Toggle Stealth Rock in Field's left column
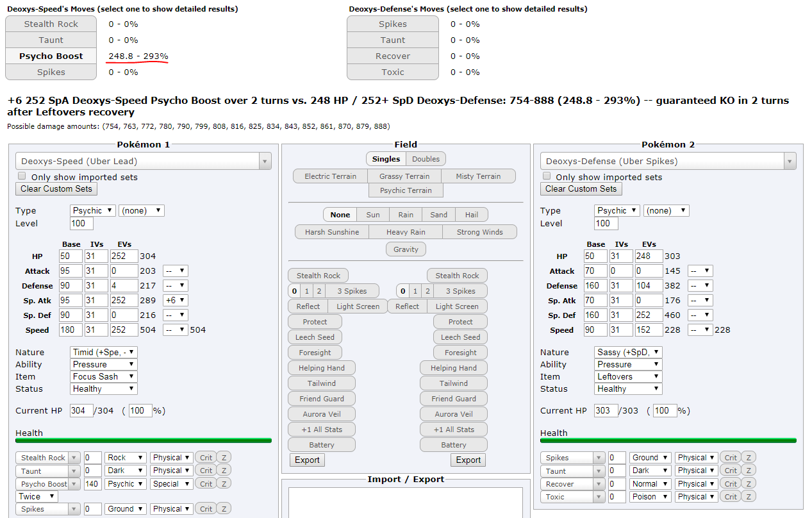Viewport: 812px width, 518px height. click(319, 276)
